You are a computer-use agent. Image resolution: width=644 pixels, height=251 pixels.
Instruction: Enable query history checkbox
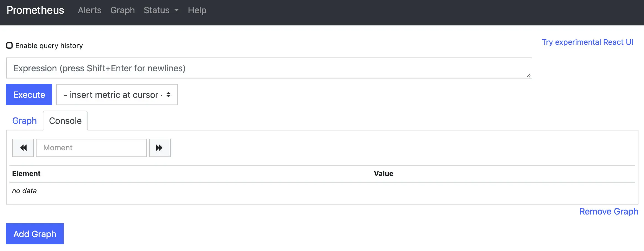click(9, 45)
